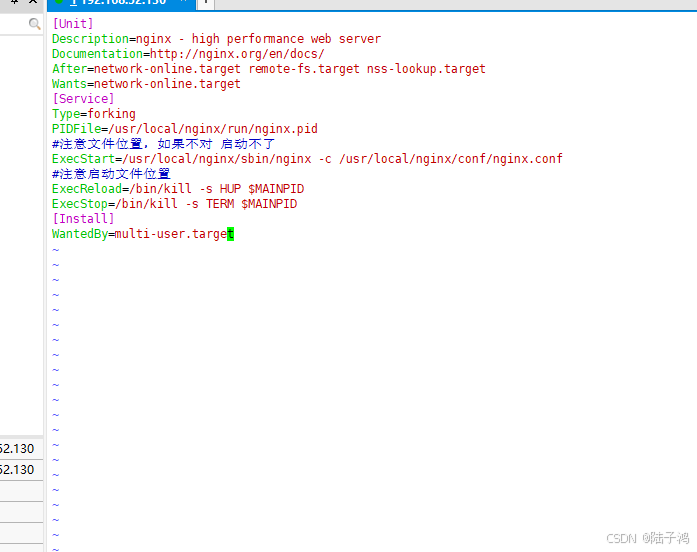Click the [Unit] section header line

click(x=73, y=24)
